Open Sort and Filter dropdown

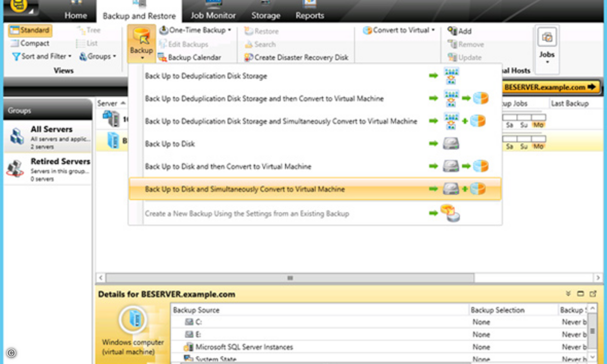pyautogui.click(x=42, y=56)
